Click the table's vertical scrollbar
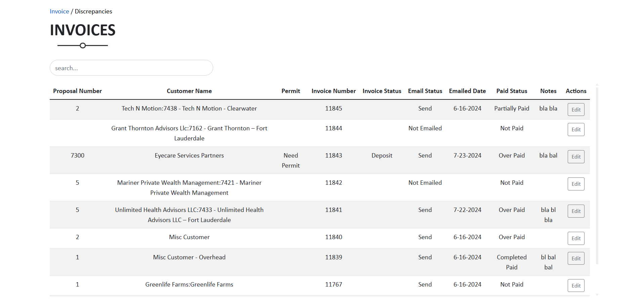This screenshot has width=644, height=304. [597, 175]
